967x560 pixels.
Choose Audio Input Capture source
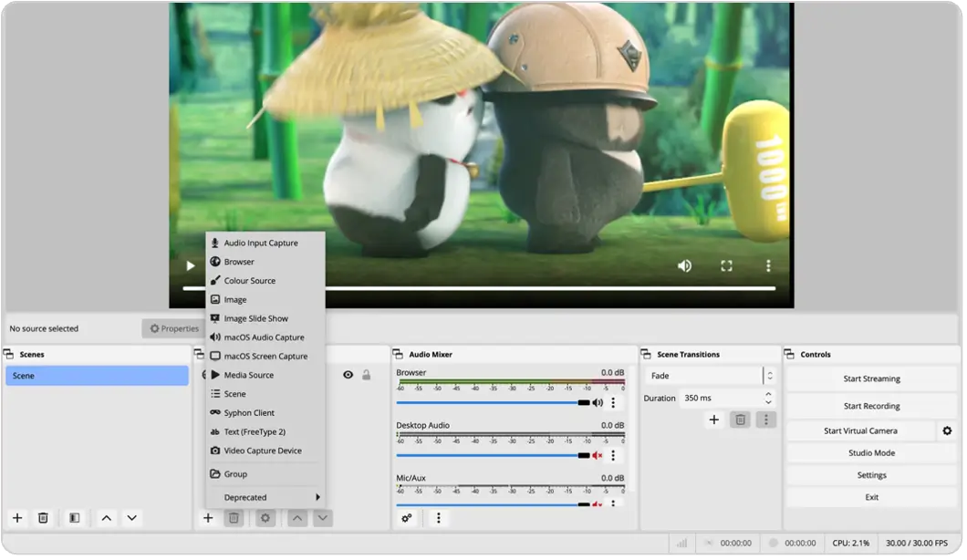pos(265,244)
